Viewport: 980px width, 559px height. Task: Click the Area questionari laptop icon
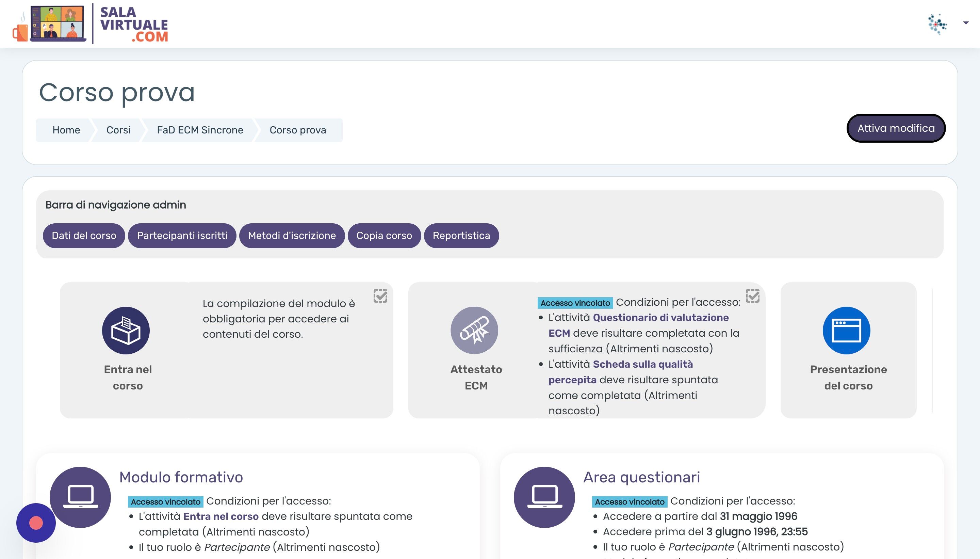point(544,497)
